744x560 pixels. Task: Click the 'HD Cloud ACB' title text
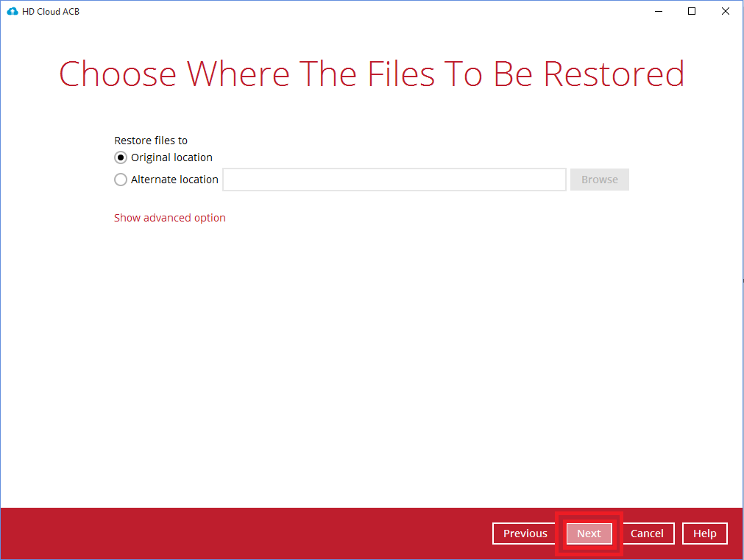point(51,11)
